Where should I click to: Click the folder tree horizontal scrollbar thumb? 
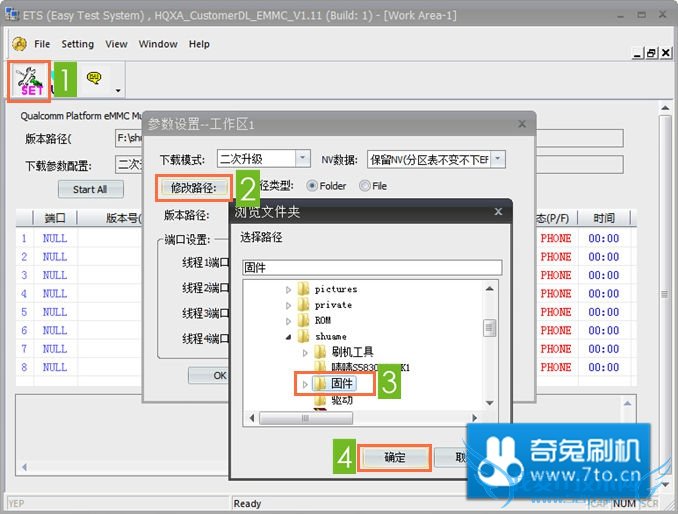click(306, 418)
